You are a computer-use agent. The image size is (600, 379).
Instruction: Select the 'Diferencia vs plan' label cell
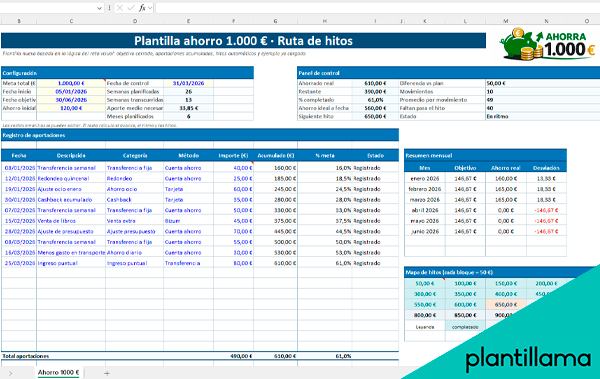coord(442,83)
